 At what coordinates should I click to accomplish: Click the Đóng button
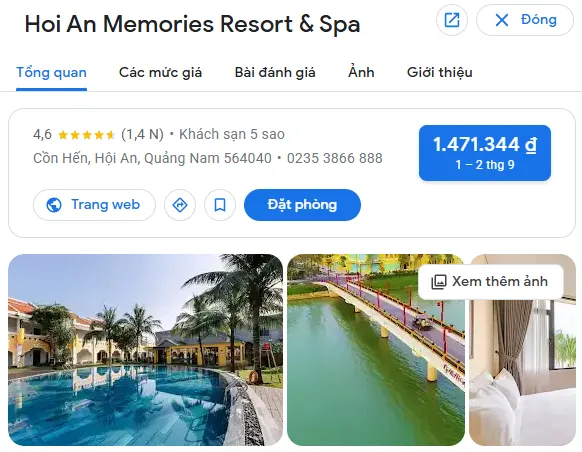coord(525,20)
